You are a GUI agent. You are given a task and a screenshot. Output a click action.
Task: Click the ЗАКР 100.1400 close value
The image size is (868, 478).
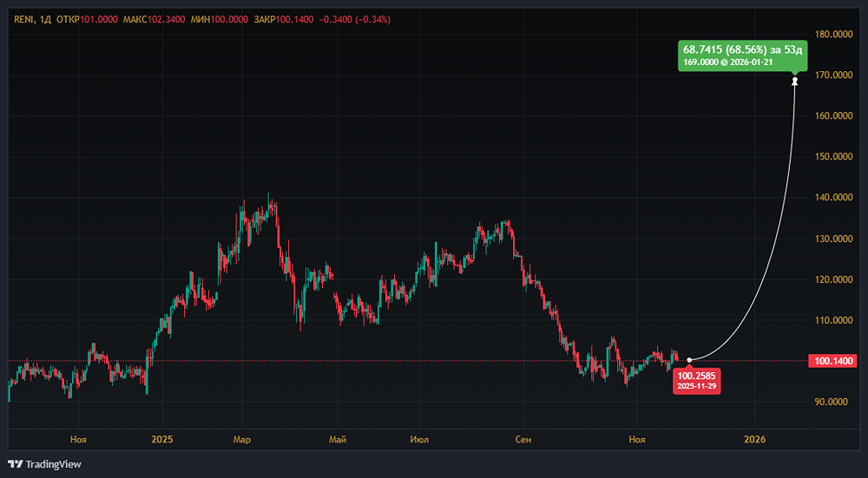point(284,19)
